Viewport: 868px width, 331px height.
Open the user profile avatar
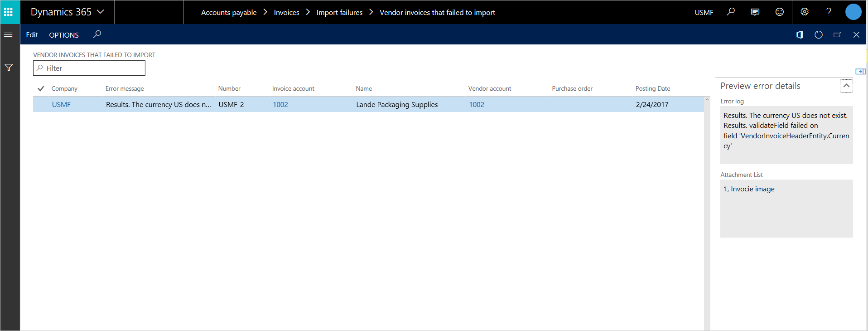click(x=853, y=12)
